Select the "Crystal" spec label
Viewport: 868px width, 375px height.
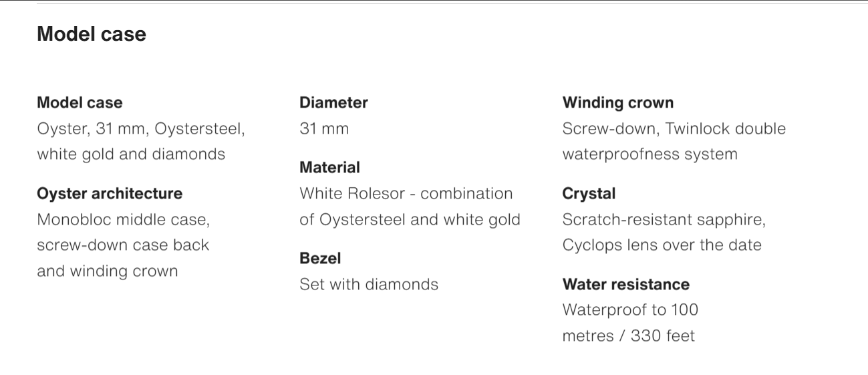click(589, 194)
